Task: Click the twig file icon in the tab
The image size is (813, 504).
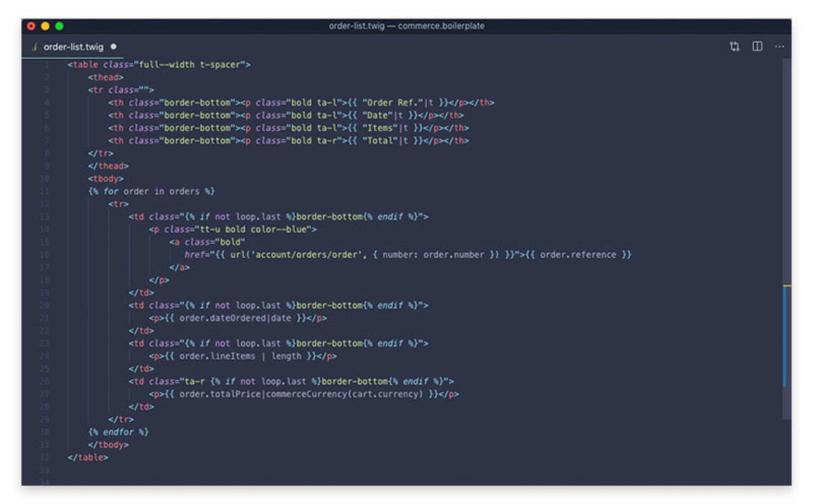Action: pos(35,47)
